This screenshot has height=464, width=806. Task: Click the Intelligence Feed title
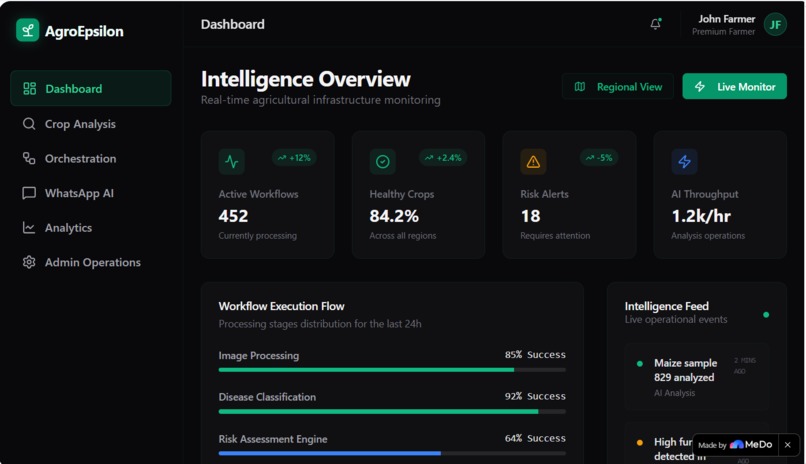pyautogui.click(x=667, y=306)
